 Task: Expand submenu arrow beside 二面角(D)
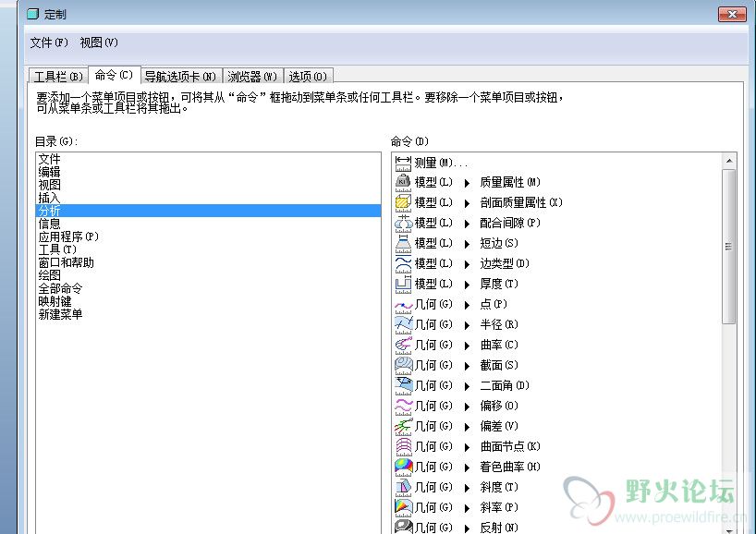click(x=467, y=386)
